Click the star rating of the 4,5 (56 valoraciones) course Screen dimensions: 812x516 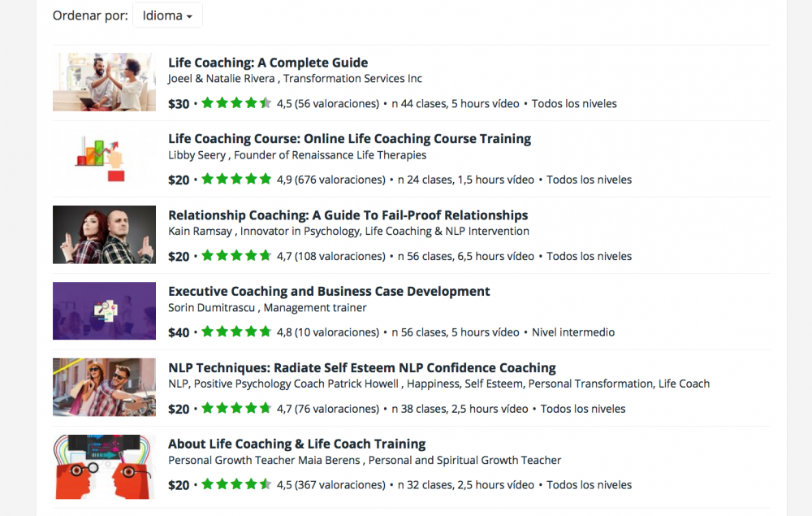(x=236, y=103)
